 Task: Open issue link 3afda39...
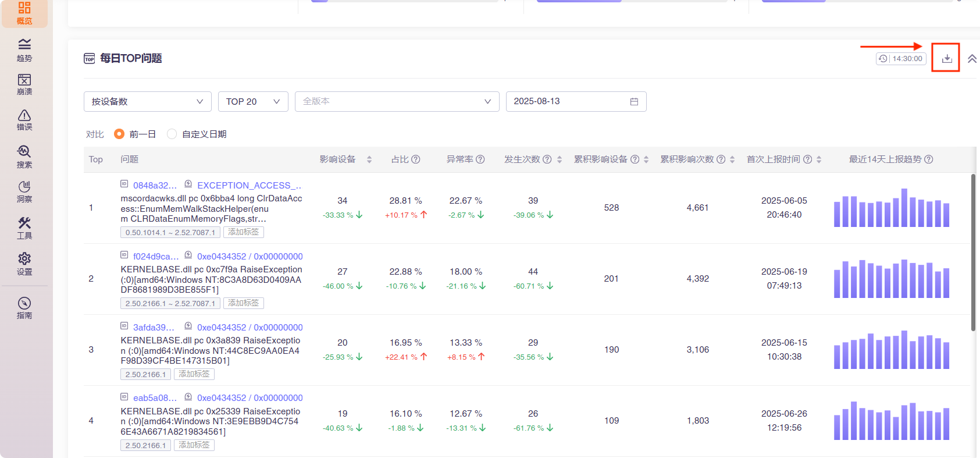pyautogui.click(x=154, y=328)
